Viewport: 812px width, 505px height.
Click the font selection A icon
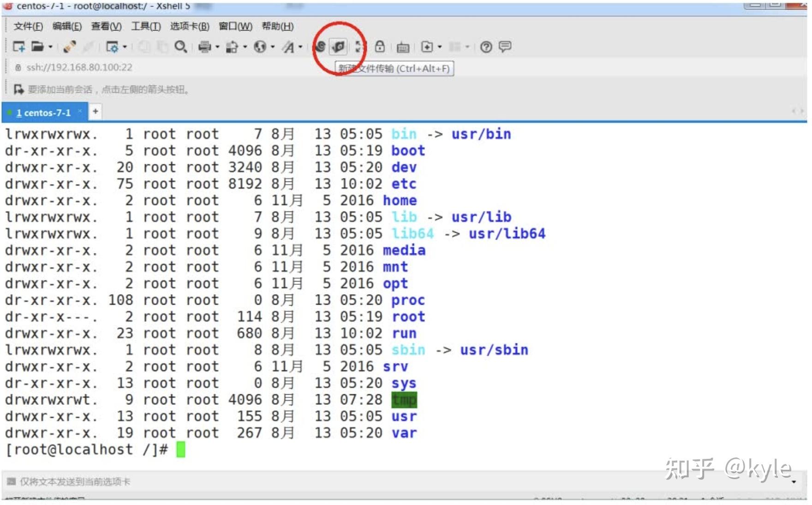(x=289, y=47)
